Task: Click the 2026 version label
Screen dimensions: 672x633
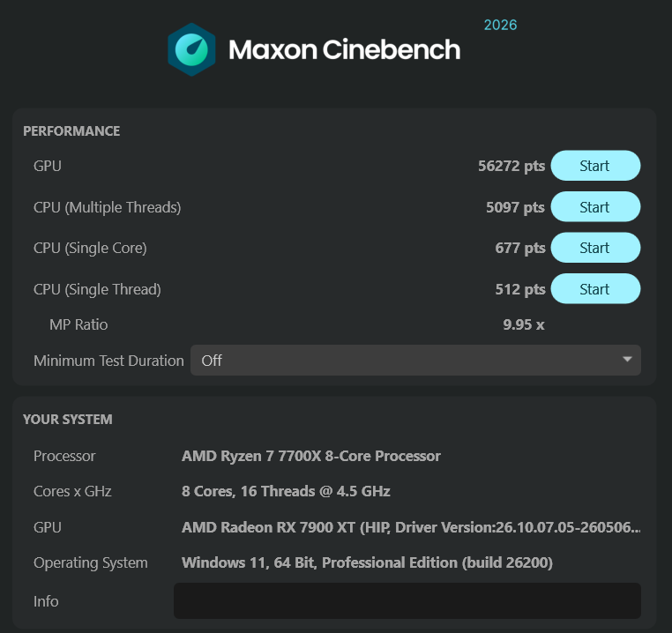Action: point(500,25)
